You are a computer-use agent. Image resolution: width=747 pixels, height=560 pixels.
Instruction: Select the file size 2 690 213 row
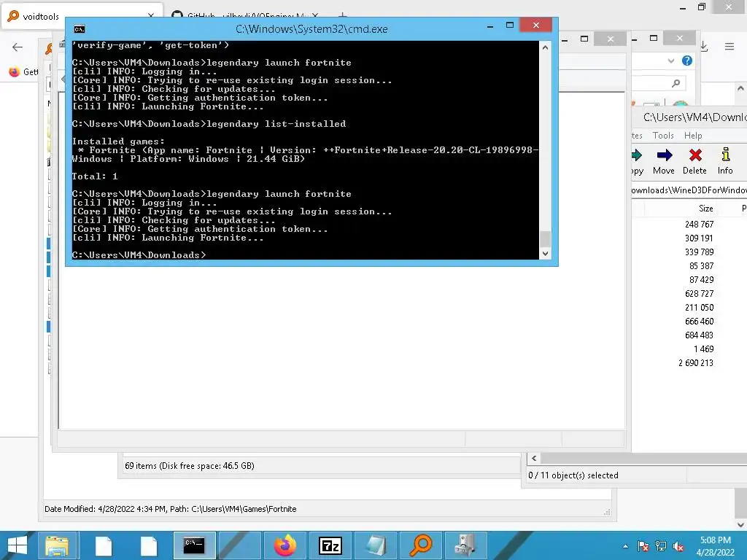pyautogui.click(x=695, y=363)
